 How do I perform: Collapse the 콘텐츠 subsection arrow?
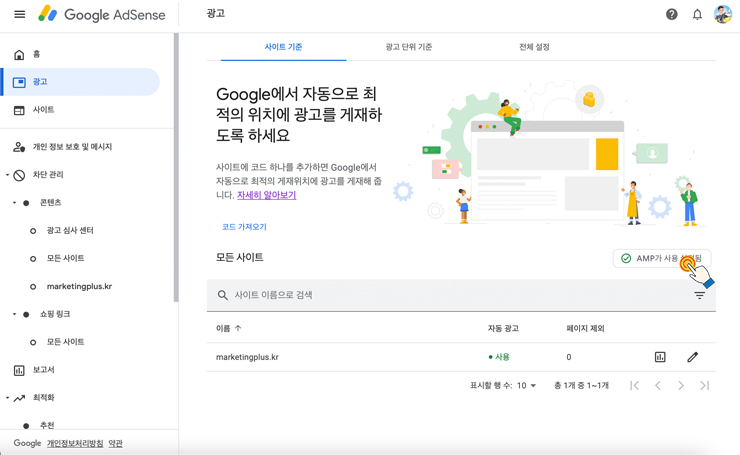[x=14, y=203]
